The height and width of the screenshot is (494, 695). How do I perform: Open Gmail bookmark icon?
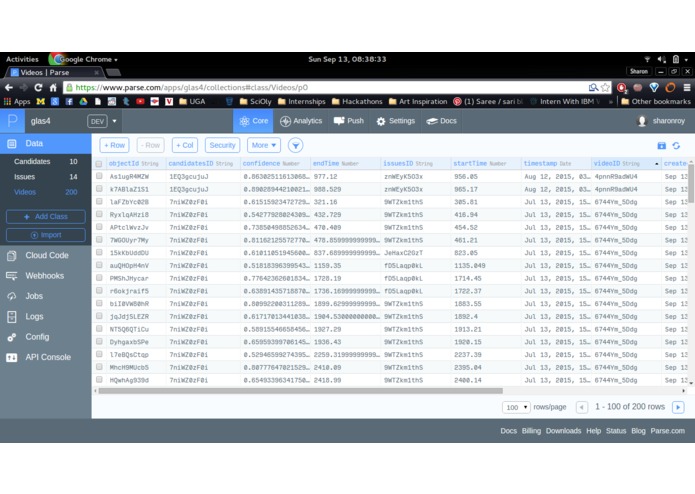tap(40, 101)
